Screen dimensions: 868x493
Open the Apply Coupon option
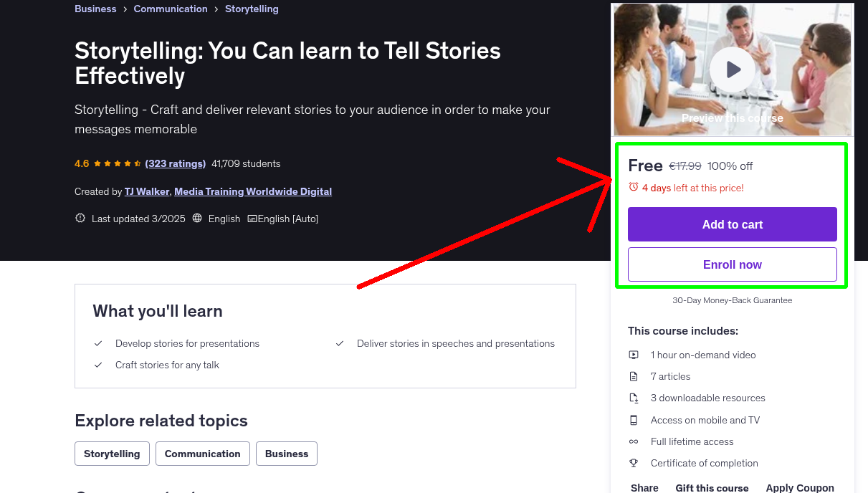tap(799, 488)
